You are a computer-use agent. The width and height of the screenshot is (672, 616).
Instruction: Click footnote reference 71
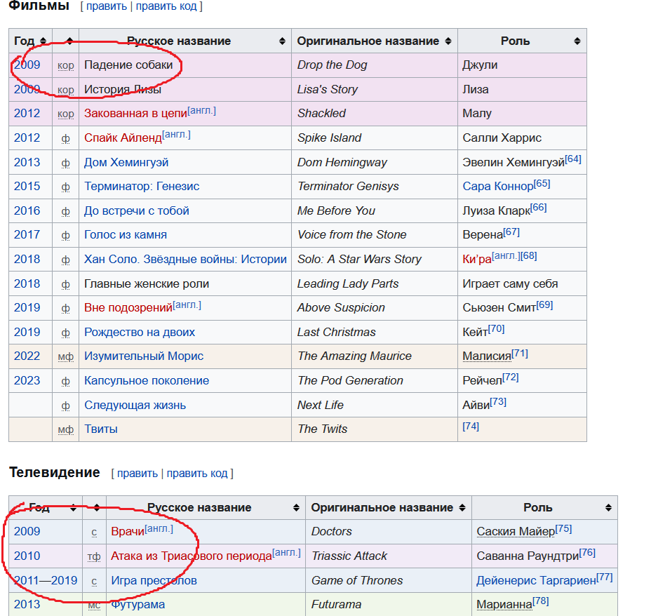519,354
